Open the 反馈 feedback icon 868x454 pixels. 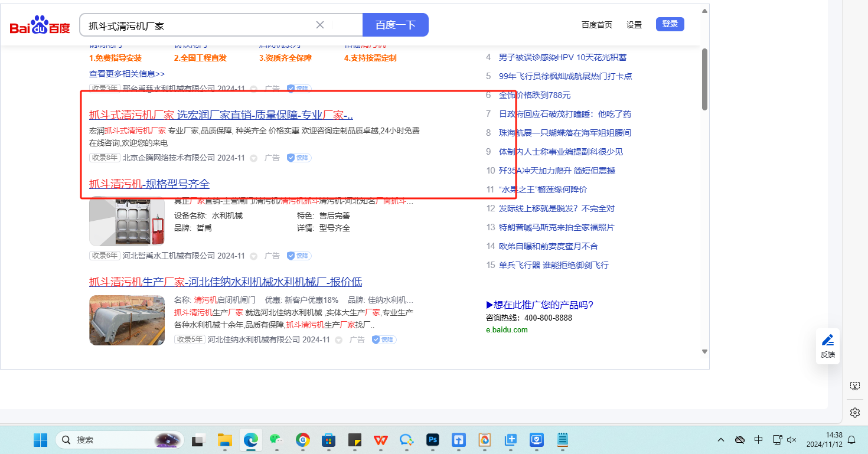pos(828,345)
